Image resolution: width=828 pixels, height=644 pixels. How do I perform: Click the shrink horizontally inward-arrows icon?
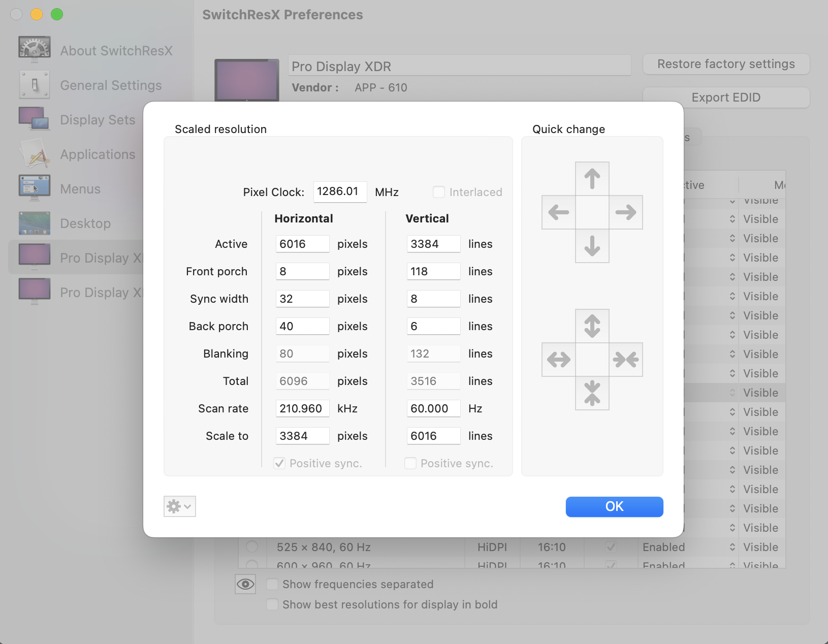(x=626, y=360)
